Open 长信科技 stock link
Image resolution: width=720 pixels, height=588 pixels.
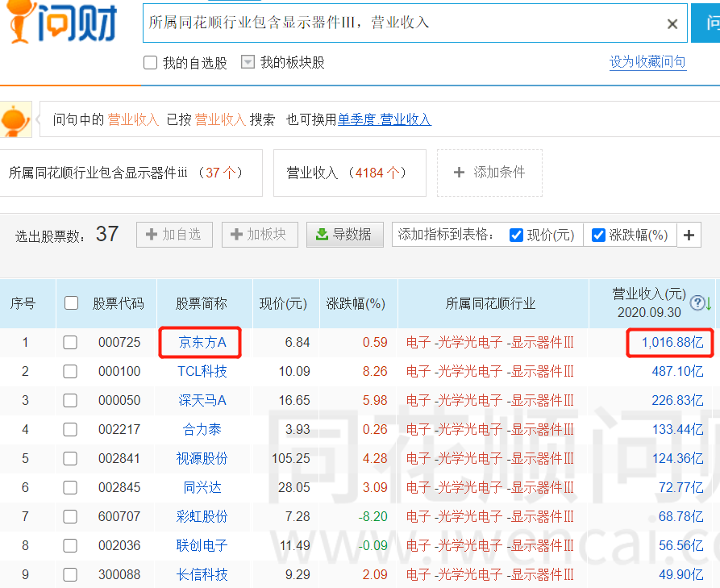point(202,574)
